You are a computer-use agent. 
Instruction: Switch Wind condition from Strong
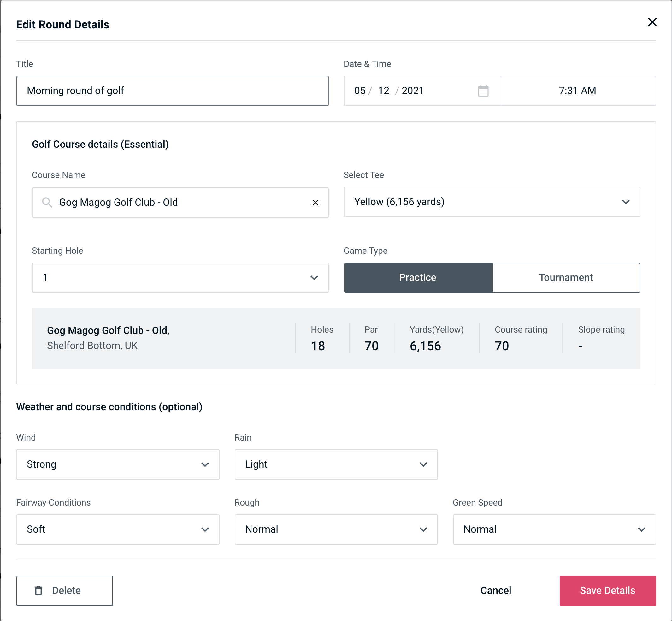click(x=118, y=465)
